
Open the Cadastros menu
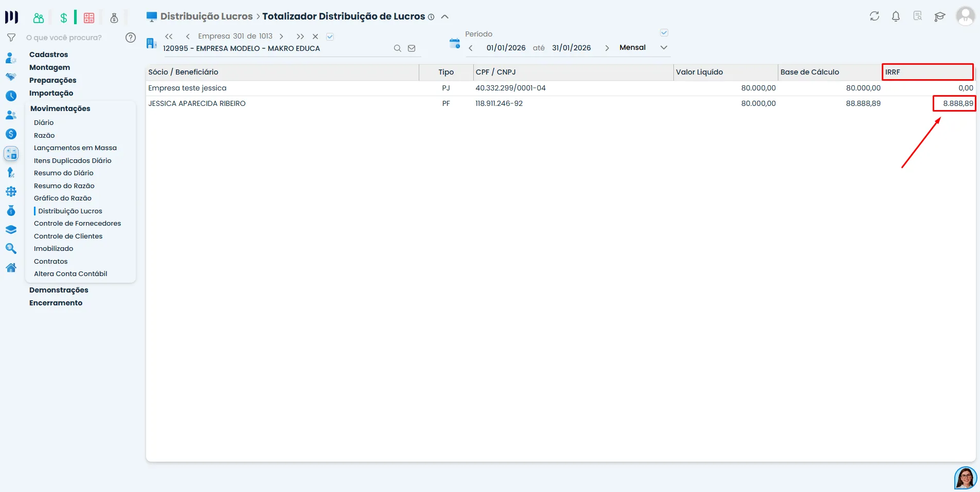click(x=48, y=54)
